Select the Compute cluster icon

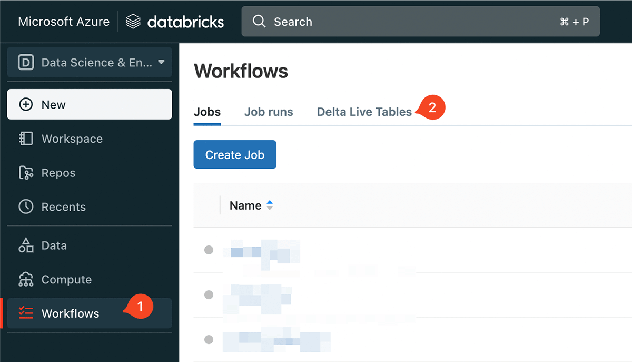pos(26,279)
